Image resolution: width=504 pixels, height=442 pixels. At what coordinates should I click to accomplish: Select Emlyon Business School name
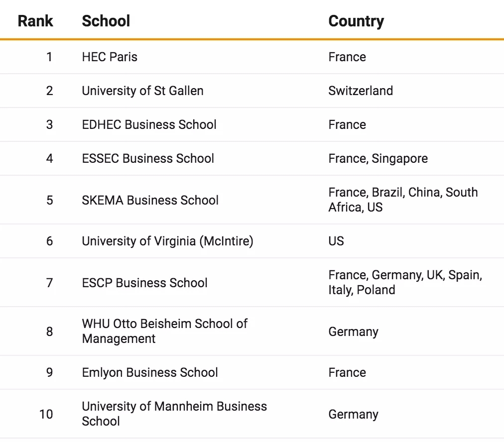150,373
